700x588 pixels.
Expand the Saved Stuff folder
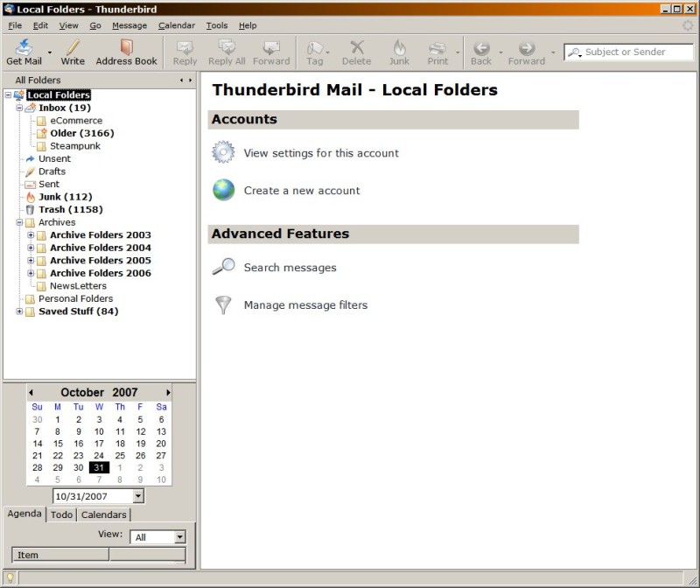pyautogui.click(x=19, y=311)
